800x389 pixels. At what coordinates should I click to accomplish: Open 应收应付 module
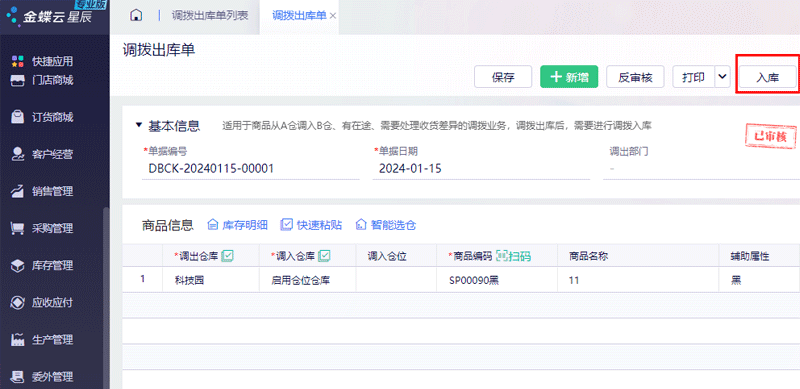click(x=42, y=302)
